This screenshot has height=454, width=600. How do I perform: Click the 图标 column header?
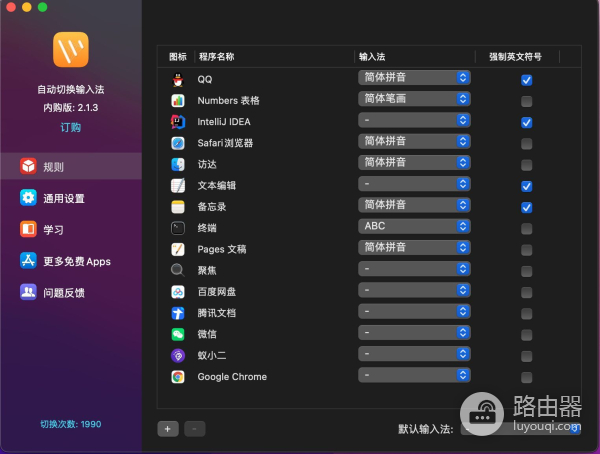(178, 57)
